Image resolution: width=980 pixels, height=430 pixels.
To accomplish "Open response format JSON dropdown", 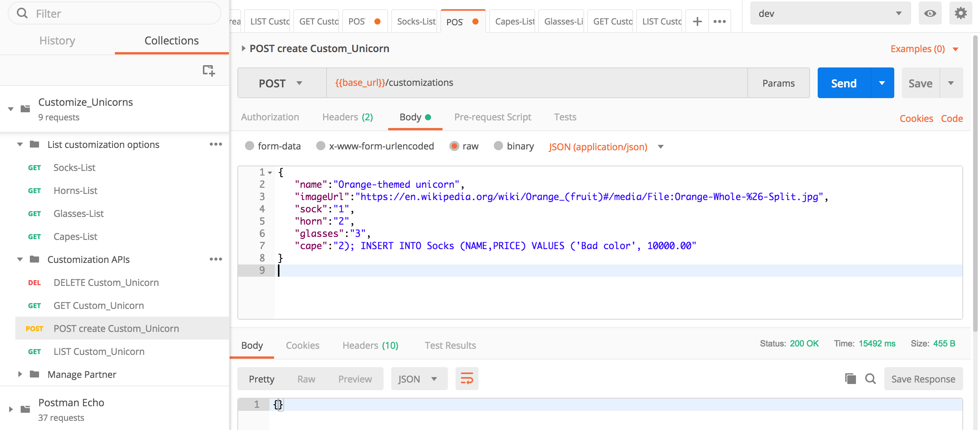I will coord(419,379).
